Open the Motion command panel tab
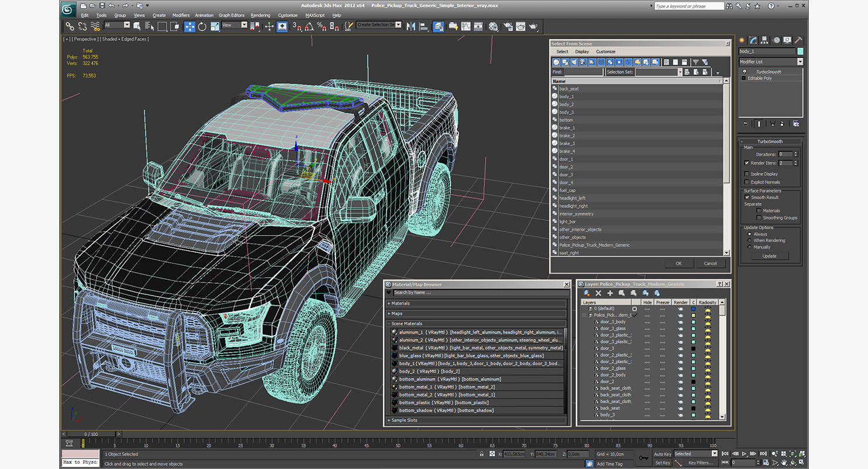The image size is (868, 469). pos(777,40)
